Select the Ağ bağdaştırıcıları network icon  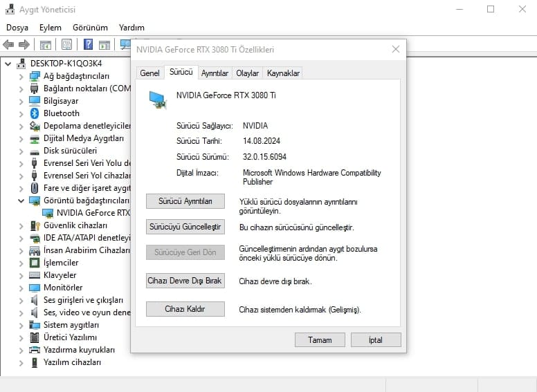pyautogui.click(x=35, y=76)
